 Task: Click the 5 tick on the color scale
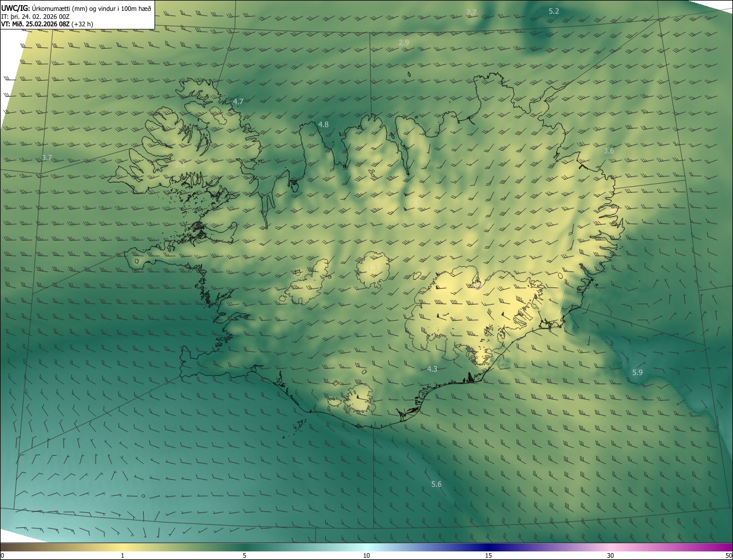245,555
